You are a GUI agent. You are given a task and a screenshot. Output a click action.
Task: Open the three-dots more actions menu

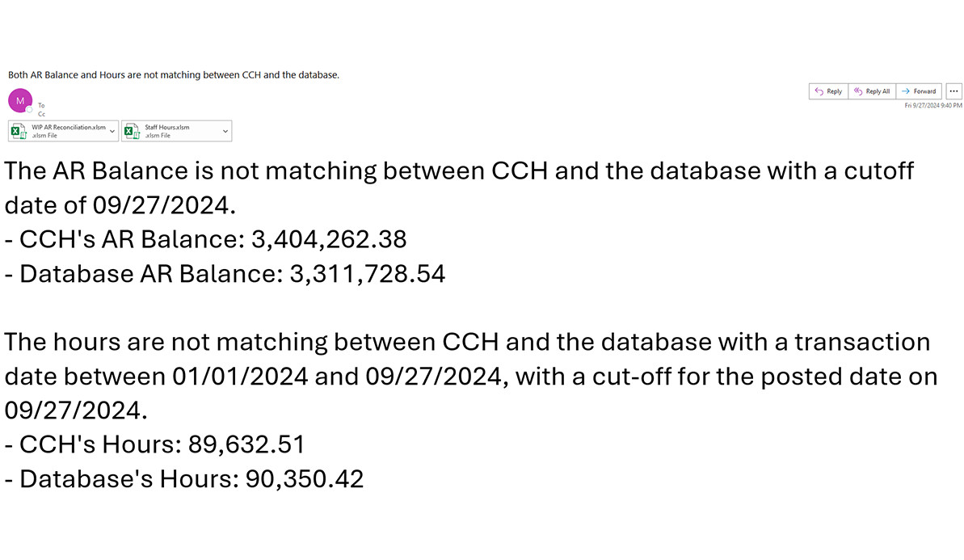tap(953, 91)
